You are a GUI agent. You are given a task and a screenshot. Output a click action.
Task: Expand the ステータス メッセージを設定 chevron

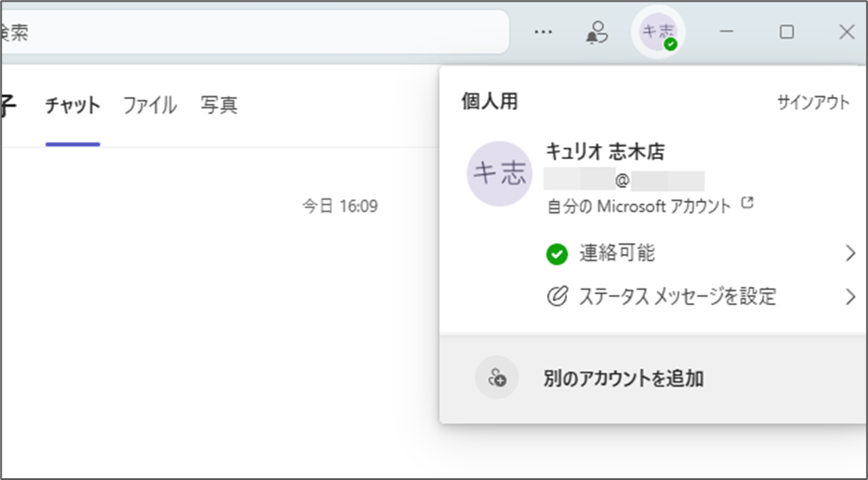(850, 297)
